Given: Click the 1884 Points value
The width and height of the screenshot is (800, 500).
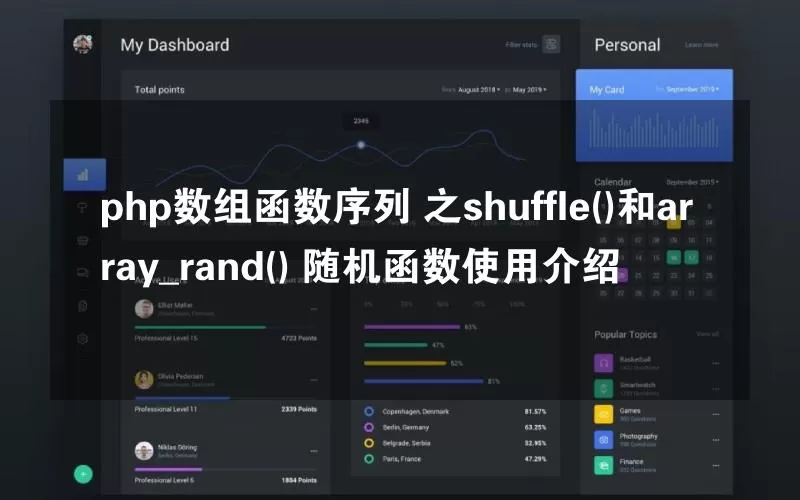Looking at the screenshot, I should pyautogui.click(x=299, y=480).
